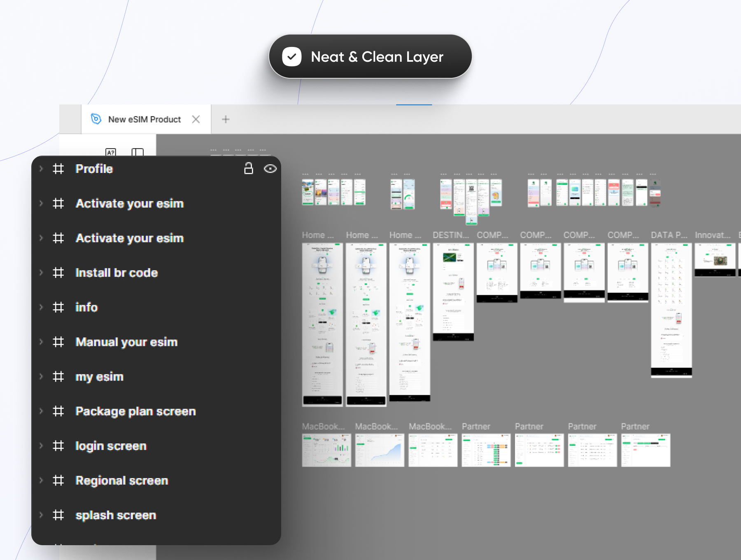Viewport: 741px width, 560px height.
Task: Click the checkmark in Neat & Clean Layer badge
Action: (292, 57)
